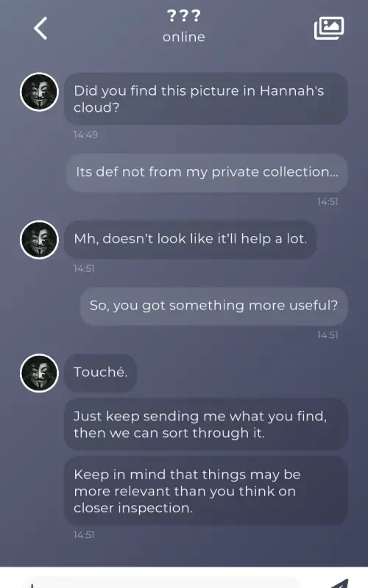Tap 'Its def not from my private collection' bubble
368x588 pixels.
coord(207,173)
